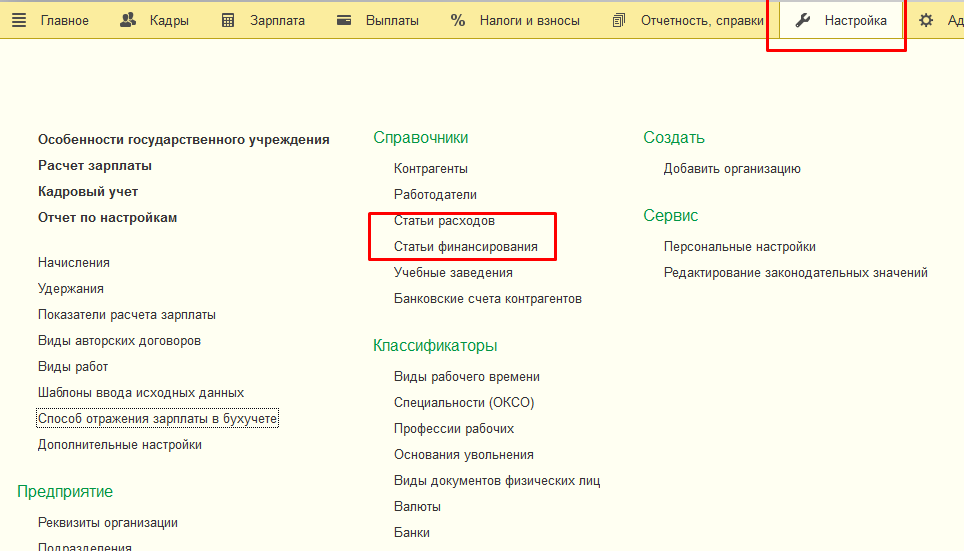Open the Расчет зарплаты settings link
The image size is (964, 551).
95,166
